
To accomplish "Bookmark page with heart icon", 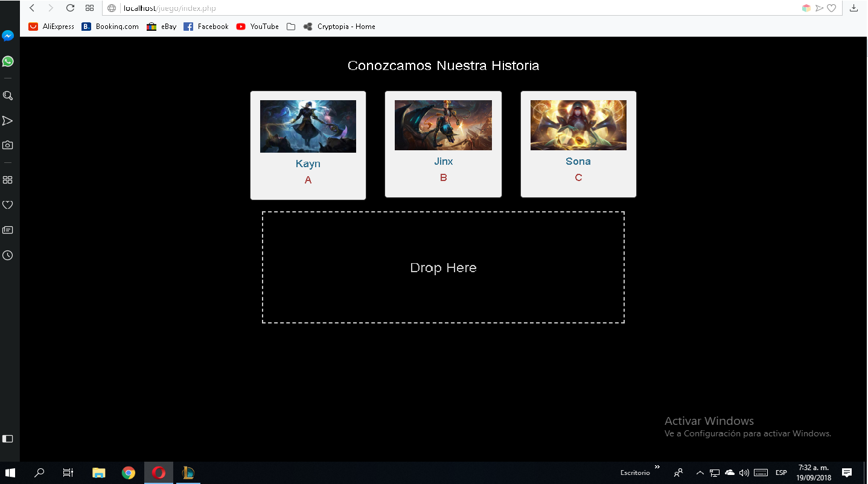I will [831, 8].
